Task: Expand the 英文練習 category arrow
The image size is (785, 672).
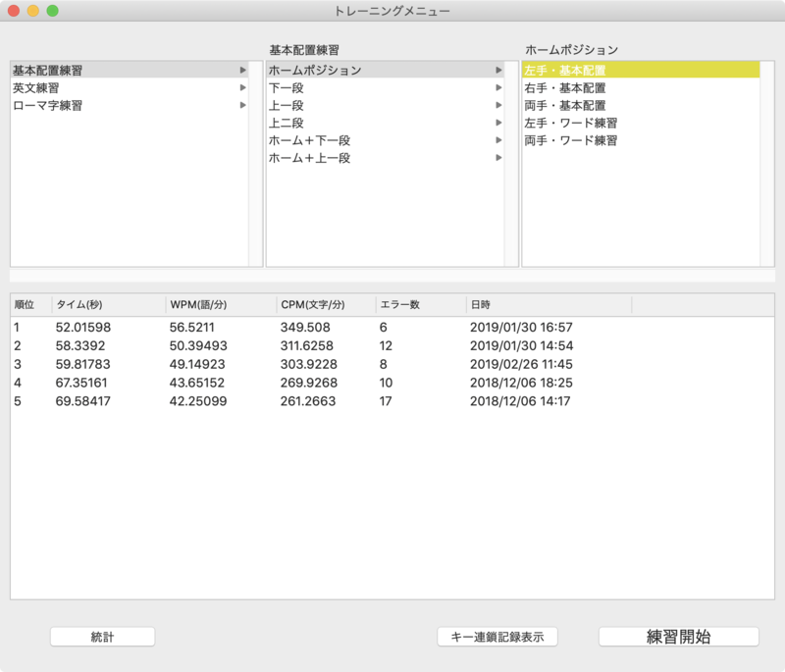Action: pos(242,87)
